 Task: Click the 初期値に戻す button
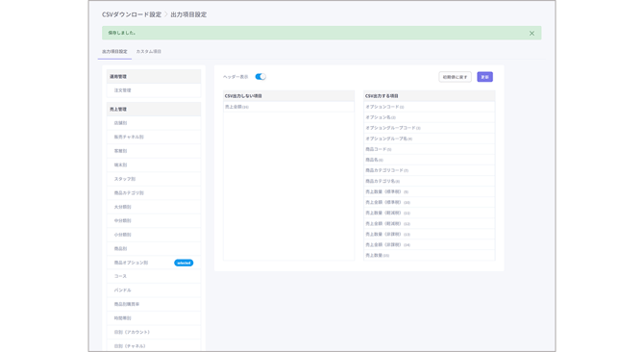pos(455,77)
